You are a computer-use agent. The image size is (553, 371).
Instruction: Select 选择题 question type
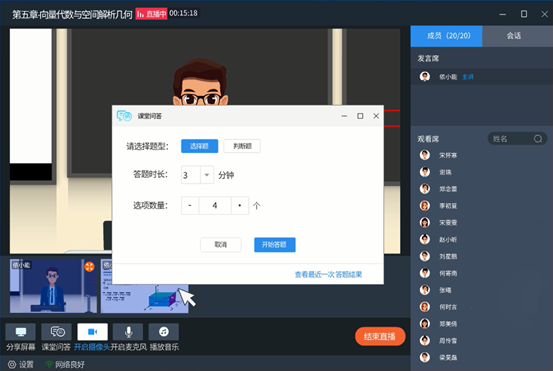(x=200, y=146)
